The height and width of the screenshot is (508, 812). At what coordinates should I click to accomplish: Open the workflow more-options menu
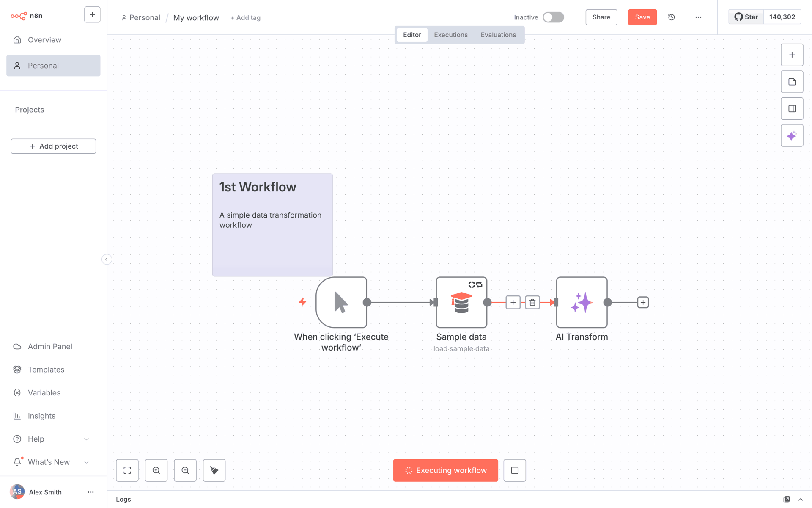698,17
